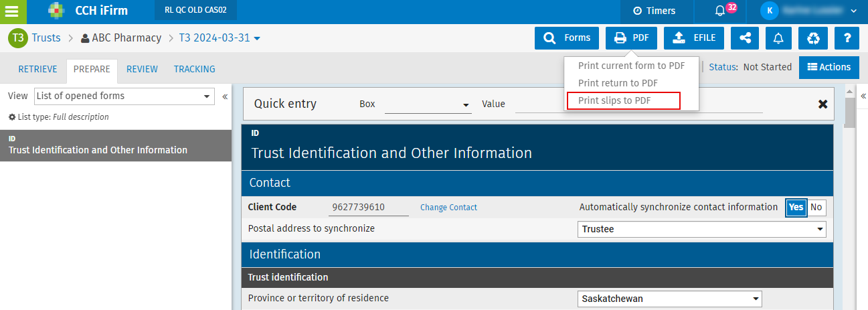Open the Saskatchewan province dropdown
The height and width of the screenshot is (310, 868).
(x=669, y=299)
